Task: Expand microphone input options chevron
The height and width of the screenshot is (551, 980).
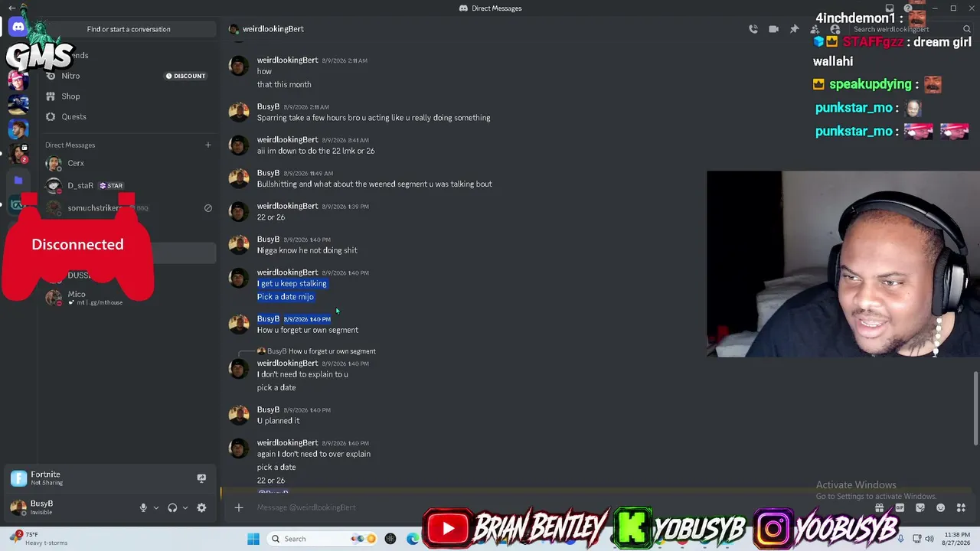Action: click(x=156, y=507)
